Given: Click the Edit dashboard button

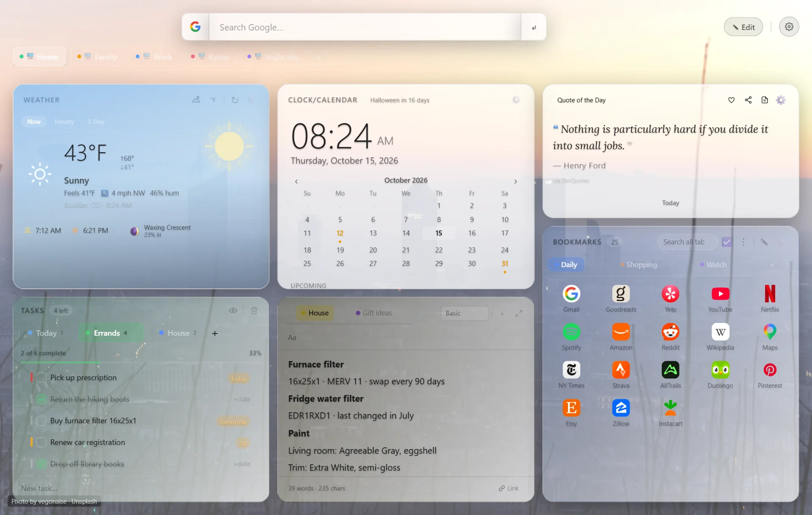Looking at the screenshot, I should coord(743,27).
